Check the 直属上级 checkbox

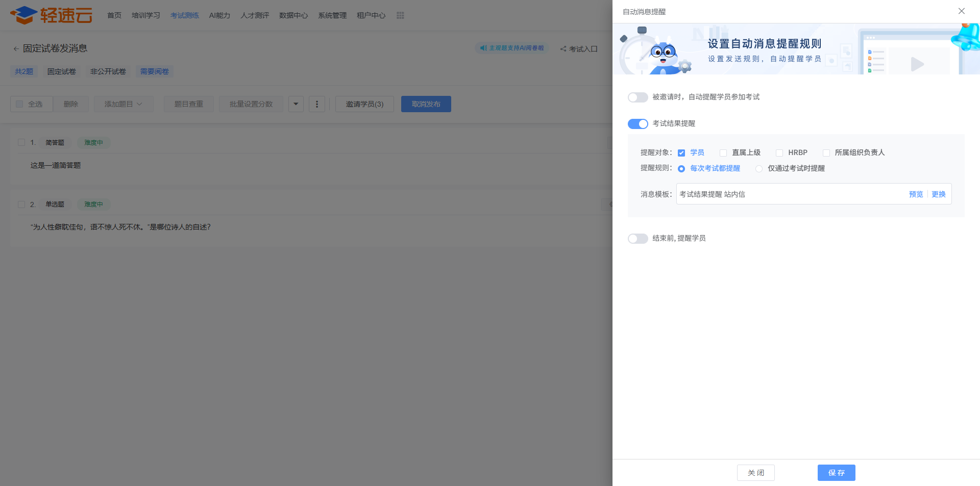723,153
